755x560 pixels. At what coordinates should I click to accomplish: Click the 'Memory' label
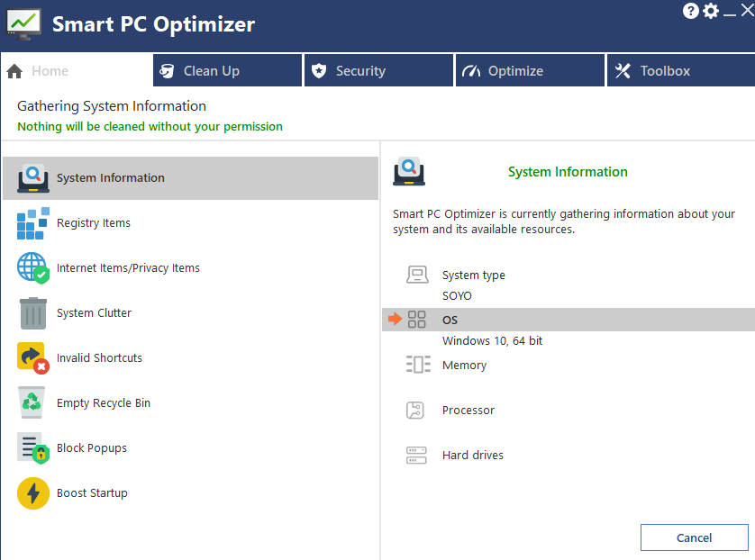465,366
